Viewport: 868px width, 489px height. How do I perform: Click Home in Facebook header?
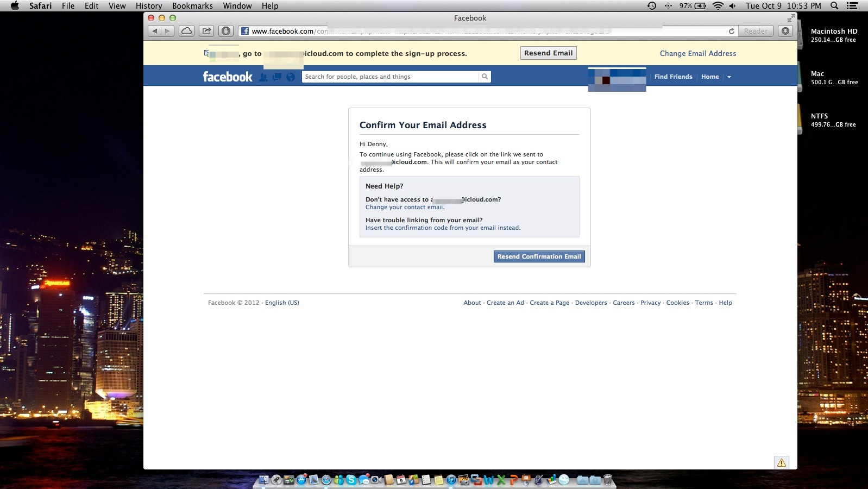(710, 77)
